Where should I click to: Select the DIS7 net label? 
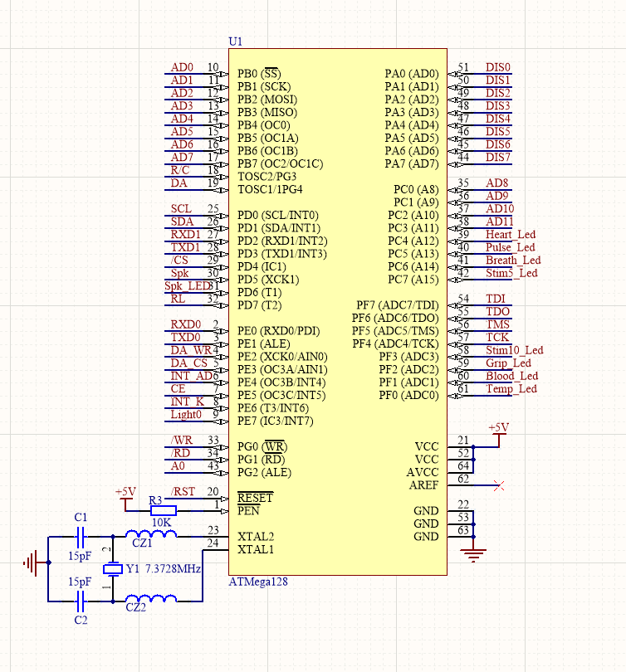pyautogui.click(x=498, y=158)
